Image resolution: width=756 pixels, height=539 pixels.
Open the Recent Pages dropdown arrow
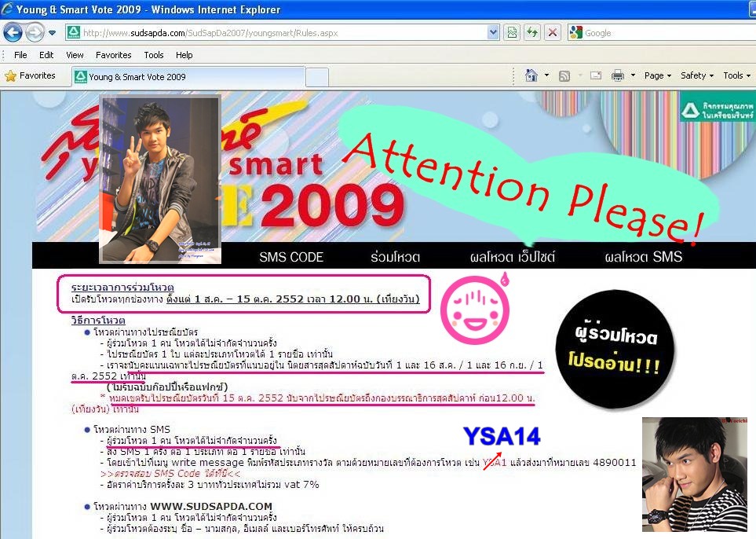click(52, 33)
